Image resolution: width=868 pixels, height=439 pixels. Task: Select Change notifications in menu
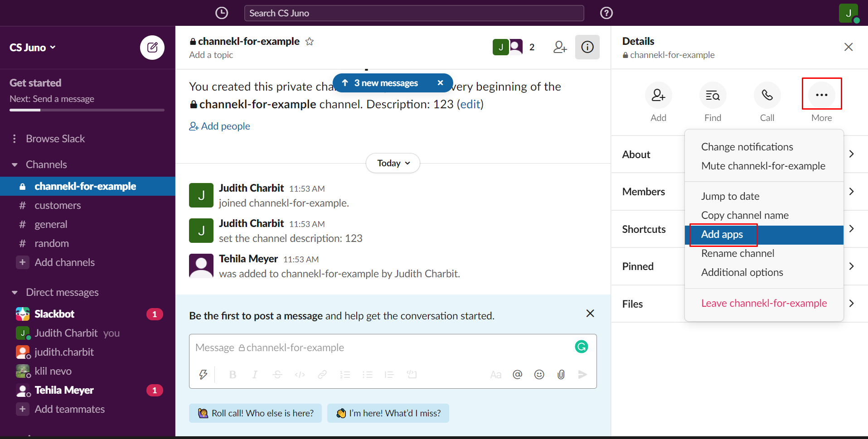(764, 147)
